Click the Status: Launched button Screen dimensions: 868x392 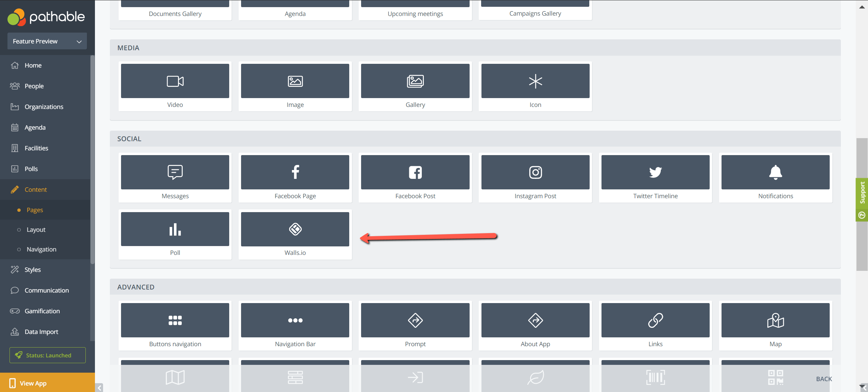click(x=47, y=355)
